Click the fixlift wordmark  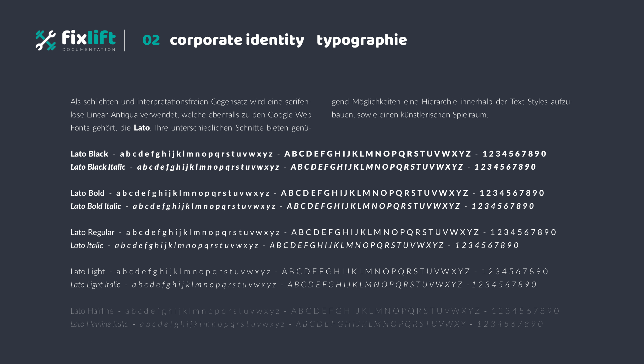pos(89,37)
